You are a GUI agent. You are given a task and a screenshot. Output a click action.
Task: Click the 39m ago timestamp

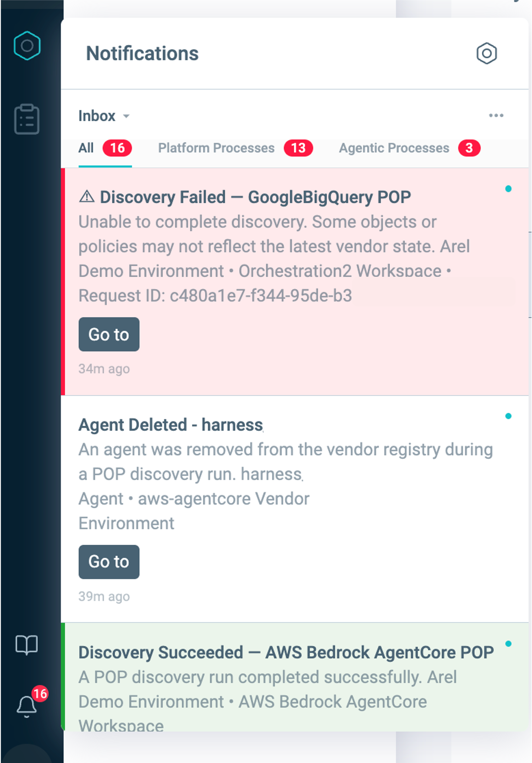(104, 596)
